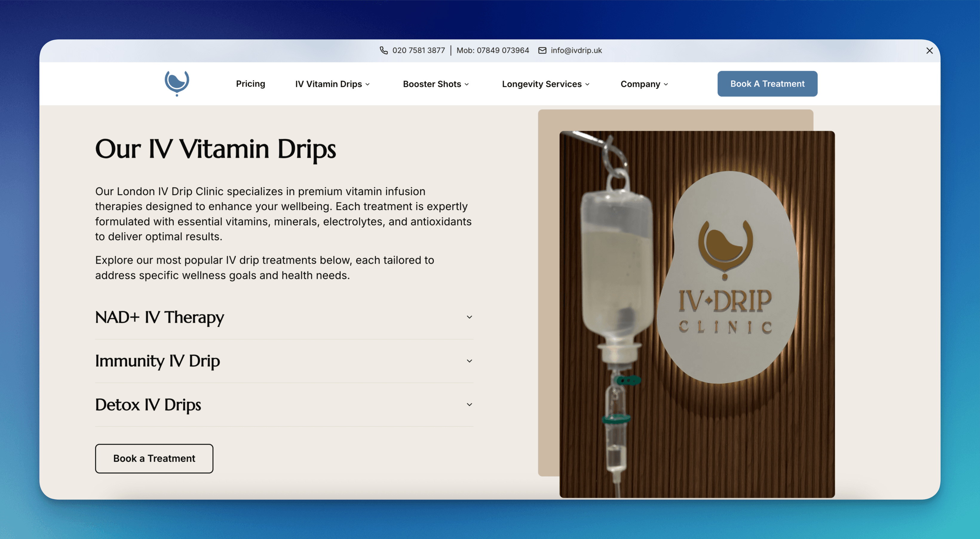Click the chevron beside Company menu

coord(666,85)
